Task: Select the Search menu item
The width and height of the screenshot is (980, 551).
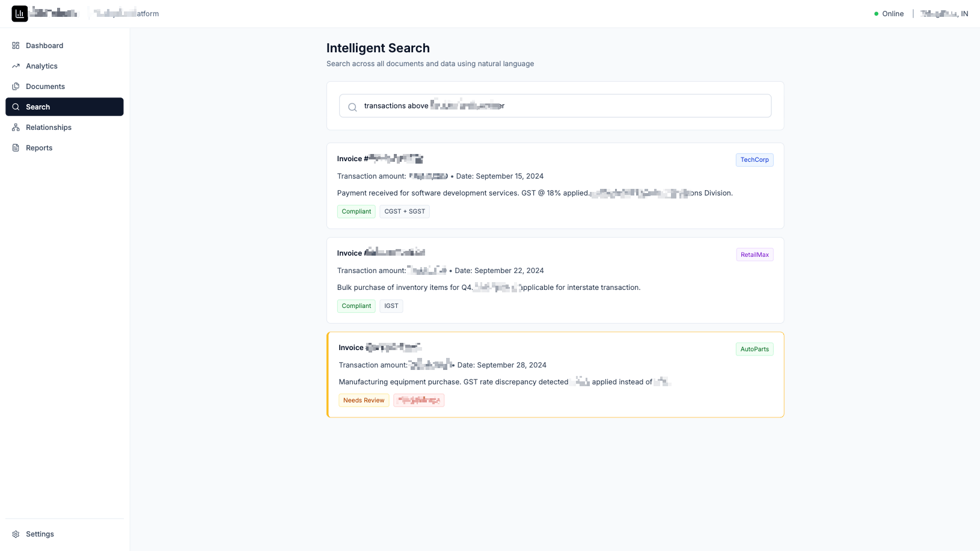Action: coord(64,107)
